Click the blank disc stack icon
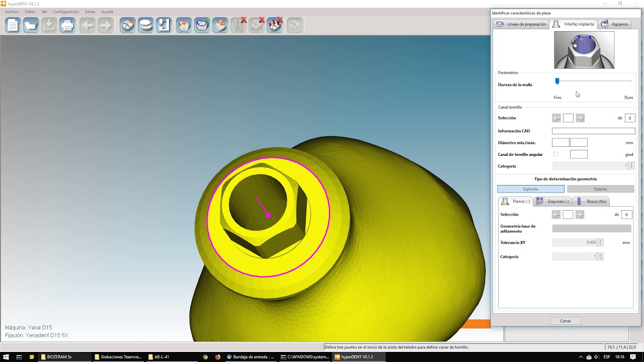Viewport: 644px width, 362px height. click(145, 25)
